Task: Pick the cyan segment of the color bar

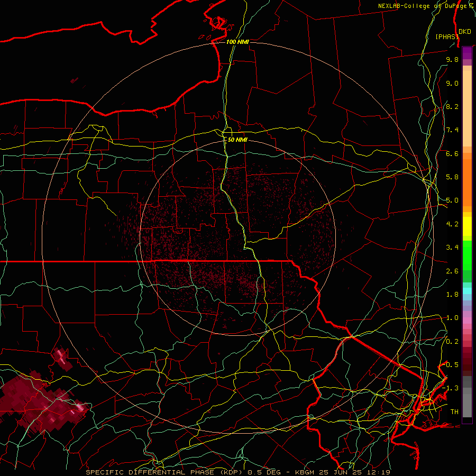Action: coord(467,291)
